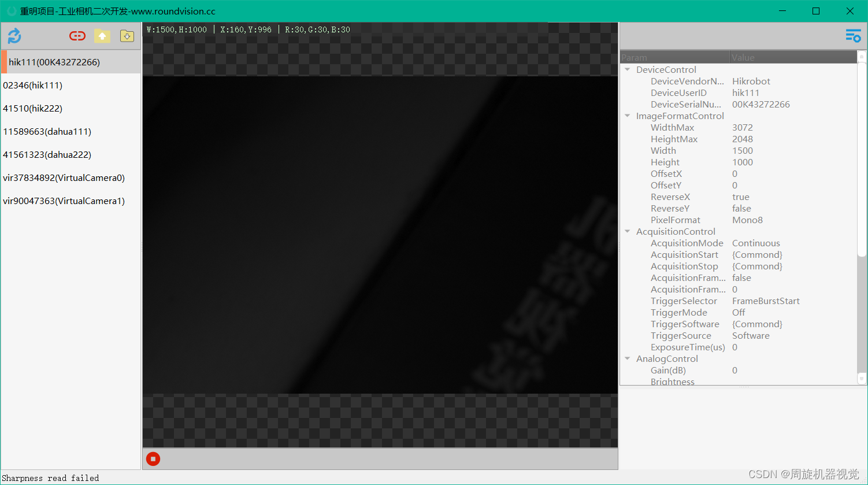868x485 pixels.
Task: Change TriggerSource from Software
Action: 751,335
